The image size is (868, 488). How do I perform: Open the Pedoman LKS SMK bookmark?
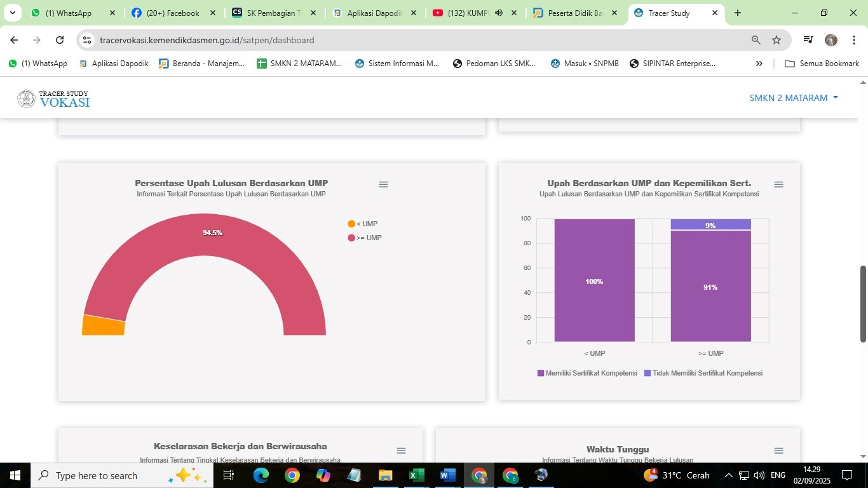494,64
